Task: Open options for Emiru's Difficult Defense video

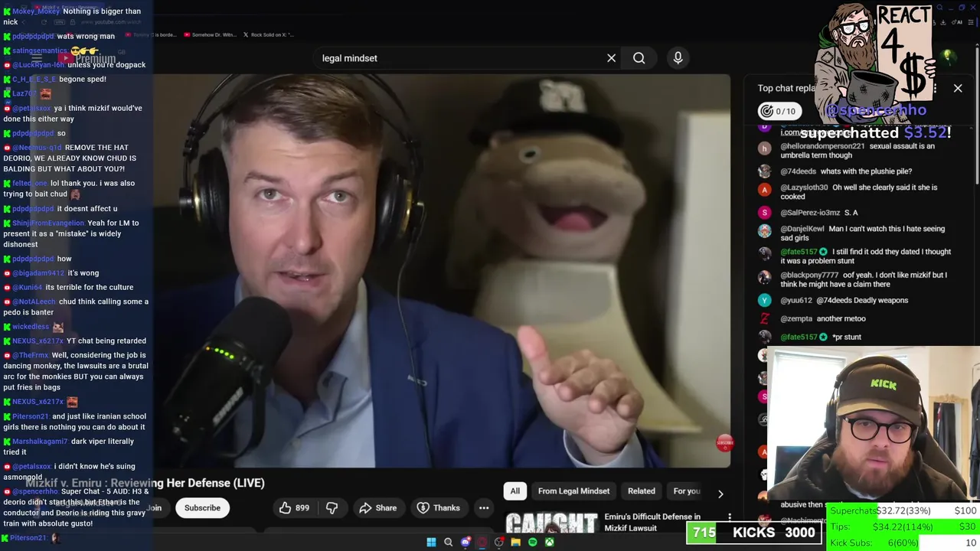Action: click(x=730, y=518)
